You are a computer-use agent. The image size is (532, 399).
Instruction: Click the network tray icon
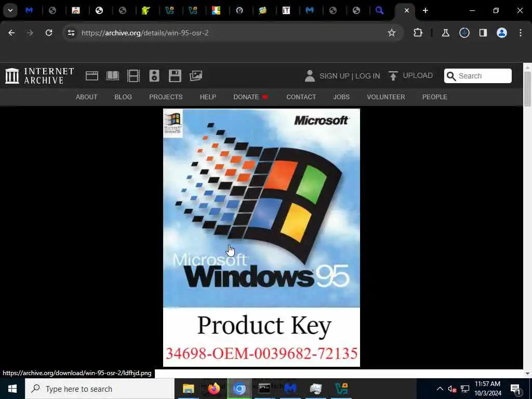click(x=465, y=389)
